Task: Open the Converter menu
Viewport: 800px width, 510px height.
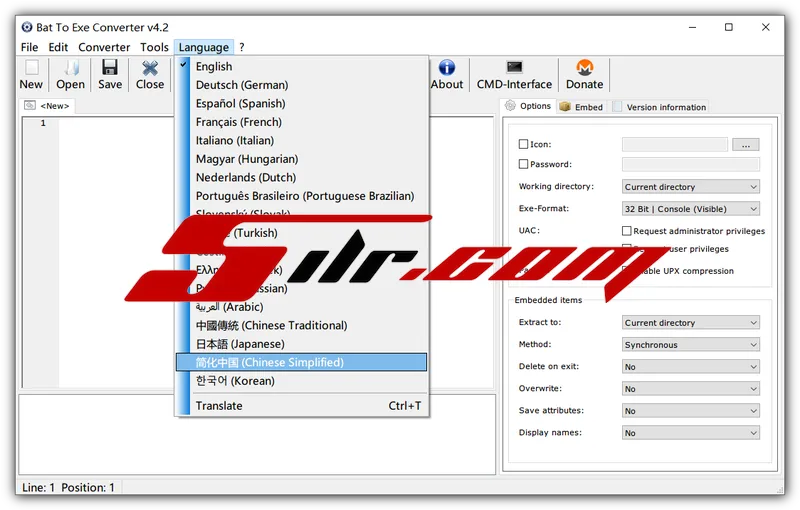Action: 104,47
